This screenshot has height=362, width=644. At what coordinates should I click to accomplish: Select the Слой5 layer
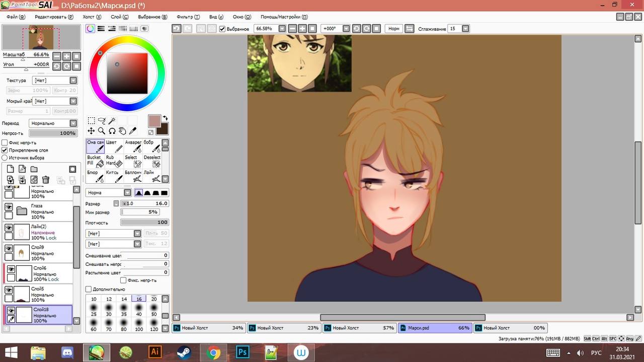(38, 295)
